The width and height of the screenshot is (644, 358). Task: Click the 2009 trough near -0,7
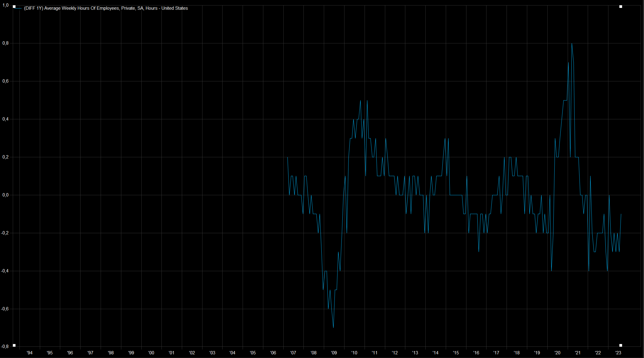(333, 328)
